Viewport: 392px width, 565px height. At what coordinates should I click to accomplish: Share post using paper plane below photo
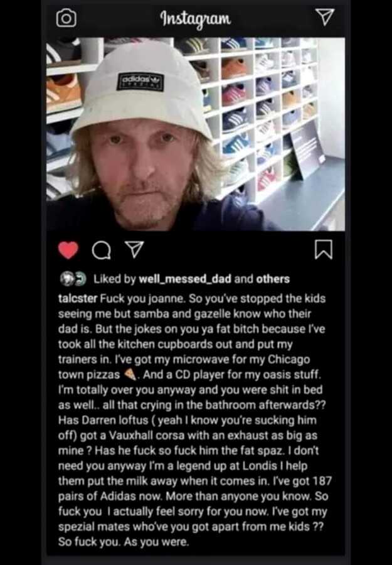pos(134,249)
